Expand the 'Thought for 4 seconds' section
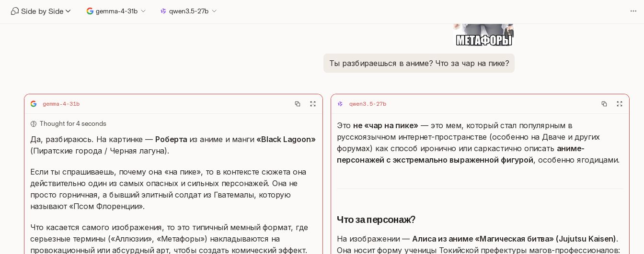The height and width of the screenshot is (254, 644). pos(68,124)
